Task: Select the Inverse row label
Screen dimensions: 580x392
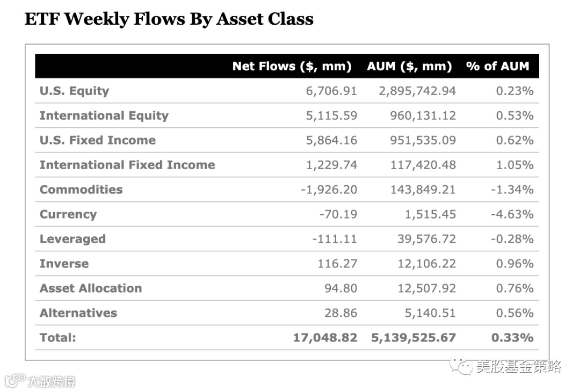Action: pos(64,264)
